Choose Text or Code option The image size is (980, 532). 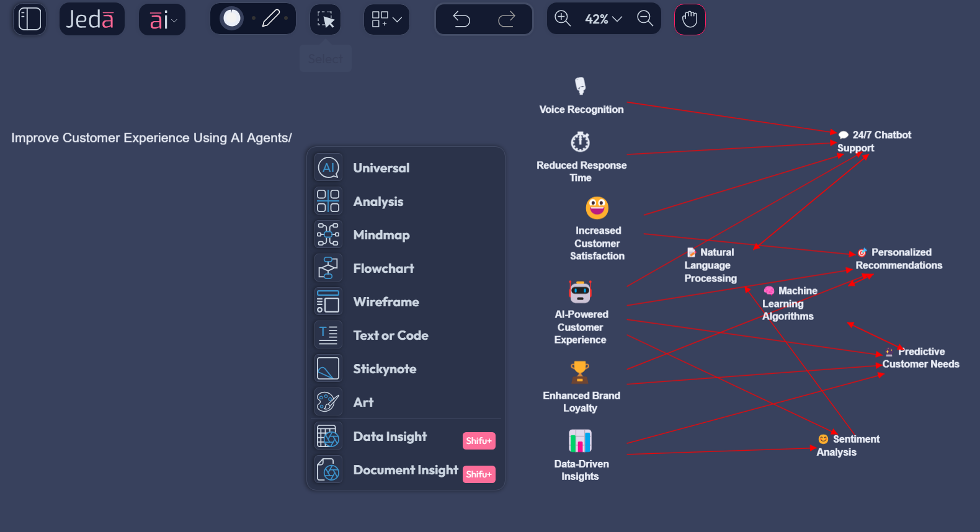(406, 335)
